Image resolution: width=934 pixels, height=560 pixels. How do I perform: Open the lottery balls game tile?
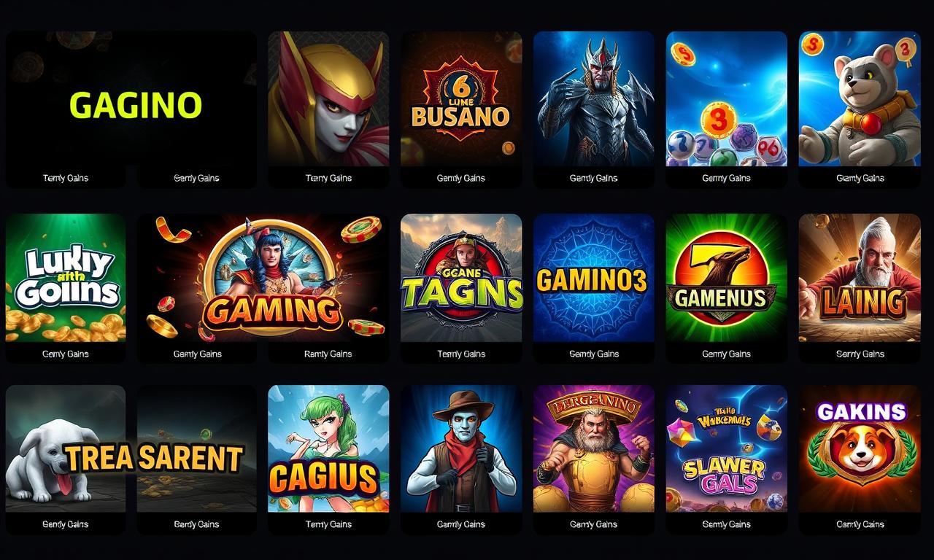727,99
